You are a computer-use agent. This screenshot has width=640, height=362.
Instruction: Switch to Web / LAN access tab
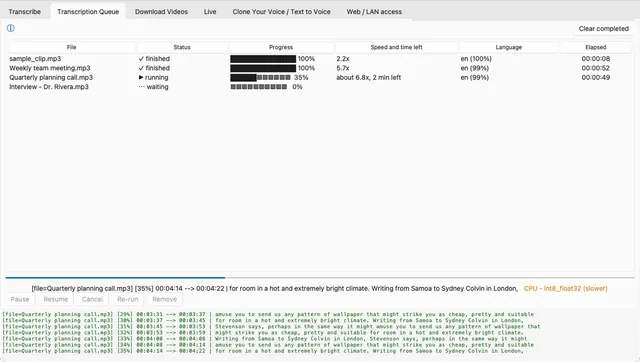coord(374,12)
